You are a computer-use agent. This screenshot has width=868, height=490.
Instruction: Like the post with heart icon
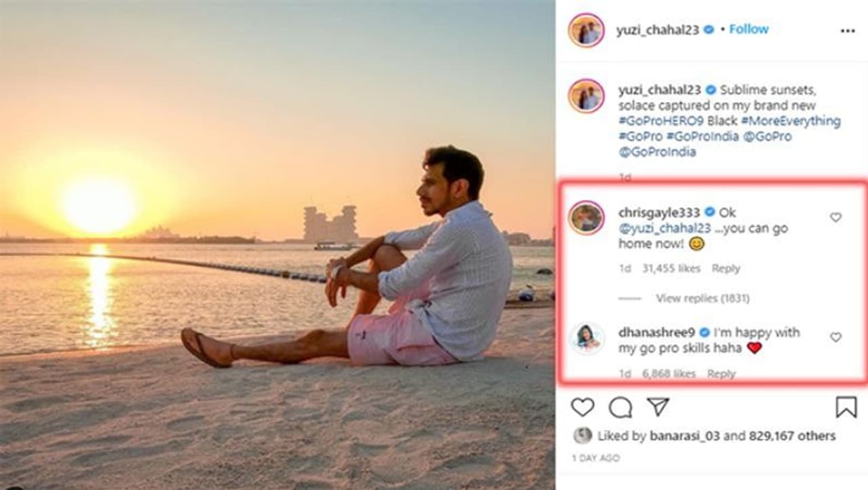582,407
